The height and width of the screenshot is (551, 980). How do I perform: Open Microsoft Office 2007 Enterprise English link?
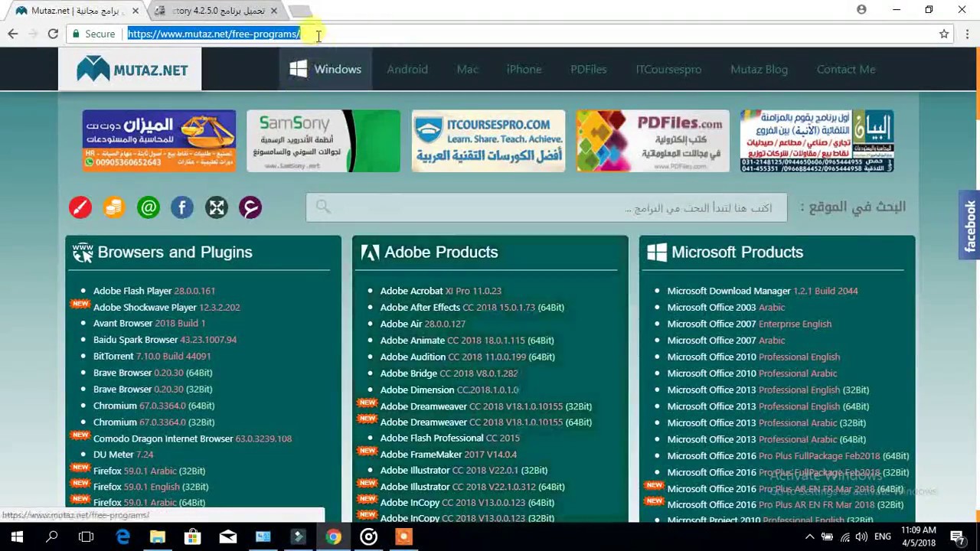point(750,324)
